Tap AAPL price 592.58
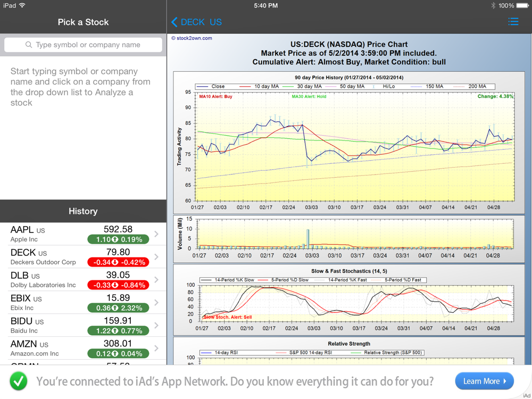Viewport: 532px width, 399px height. pyautogui.click(x=118, y=229)
